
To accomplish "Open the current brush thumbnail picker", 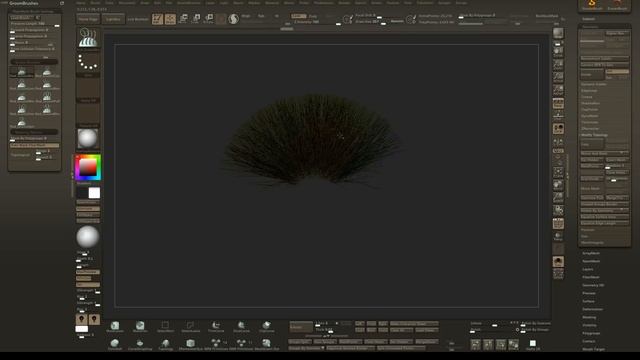I will 88,38.
